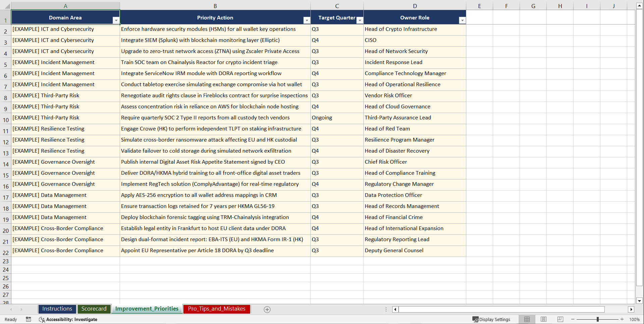Click the zoom slider handle
The height and width of the screenshot is (324, 644).
(x=597, y=319)
